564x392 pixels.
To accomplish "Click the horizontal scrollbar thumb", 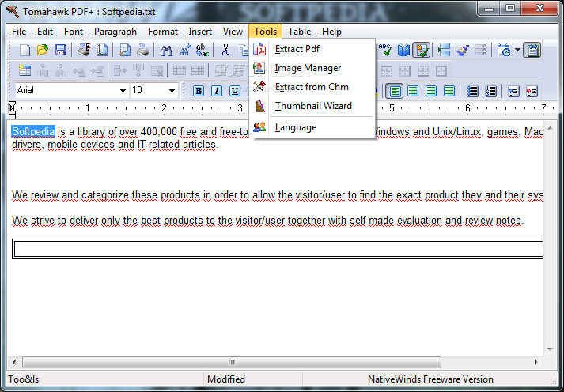I will tap(232, 362).
